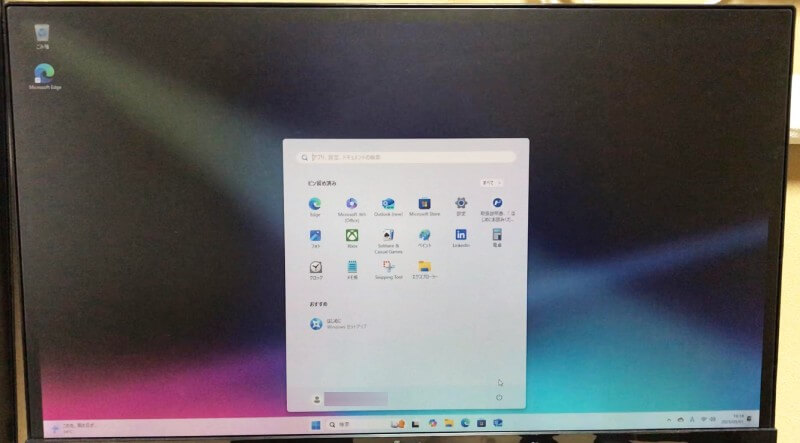The image size is (800, 443).
Task: Open Outlook (new) pinned app
Action: tap(388, 207)
